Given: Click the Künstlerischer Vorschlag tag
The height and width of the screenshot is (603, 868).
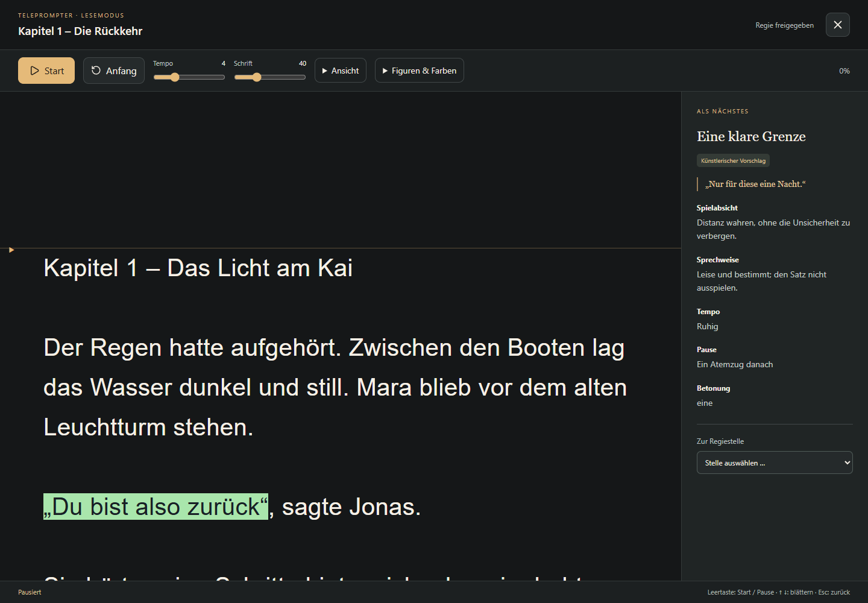Looking at the screenshot, I should point(733,160).
